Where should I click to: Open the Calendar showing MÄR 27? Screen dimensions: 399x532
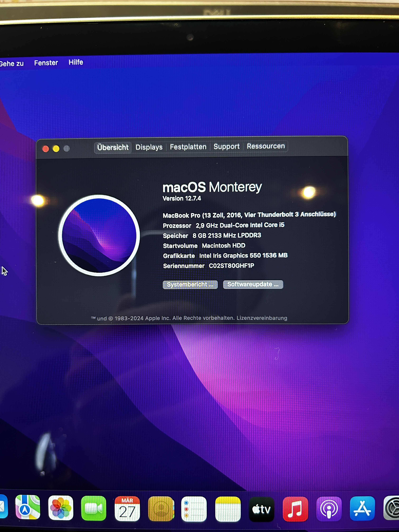click(x=127, y=509)
